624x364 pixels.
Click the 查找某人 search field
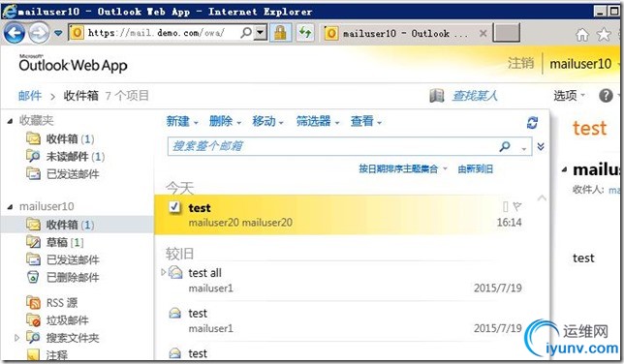point(475,96)
